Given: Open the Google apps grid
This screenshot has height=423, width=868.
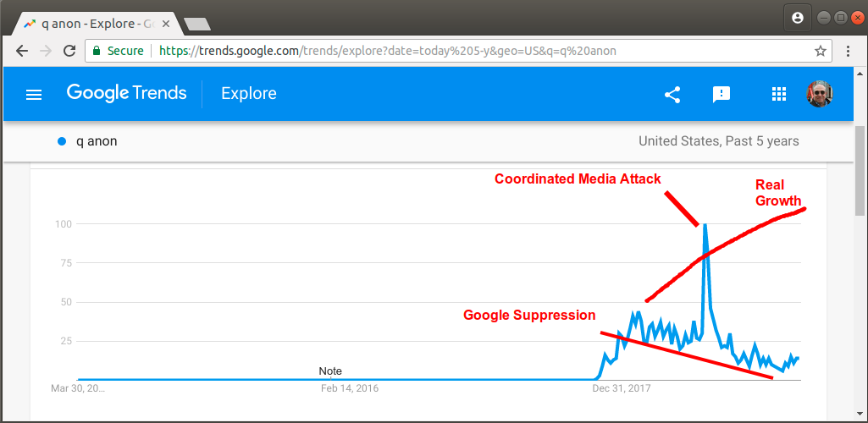Looking at the screenshot, I should (779, 95).
